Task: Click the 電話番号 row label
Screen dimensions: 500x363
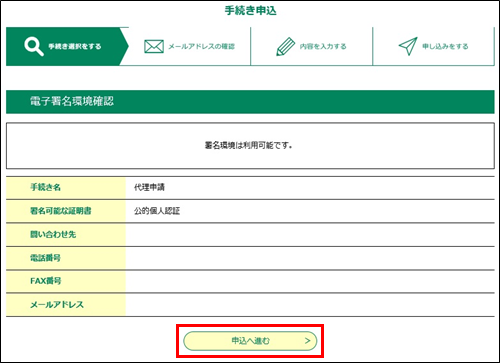Action: pyautogui.click(x=46, y=258)
